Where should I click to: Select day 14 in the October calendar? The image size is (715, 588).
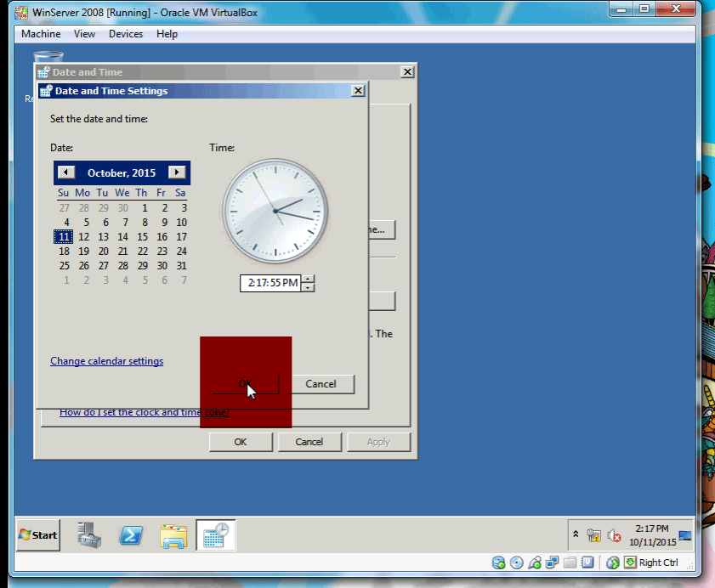[122, 237]
